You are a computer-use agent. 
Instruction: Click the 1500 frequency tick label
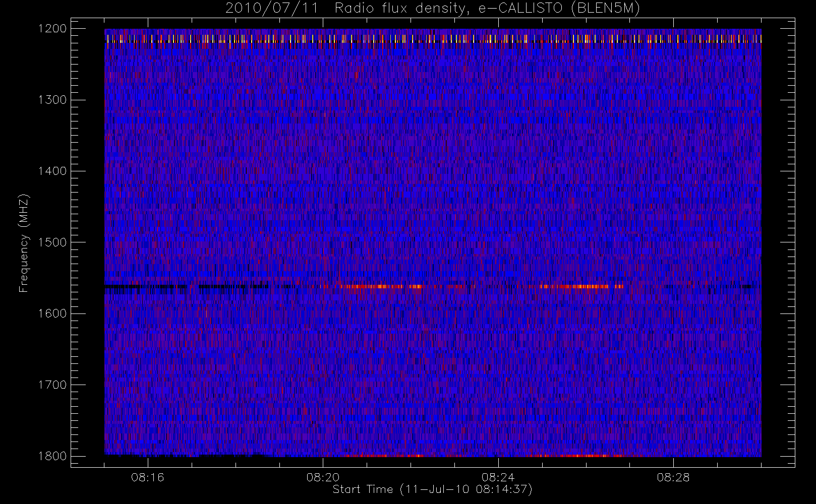point(52,242)
